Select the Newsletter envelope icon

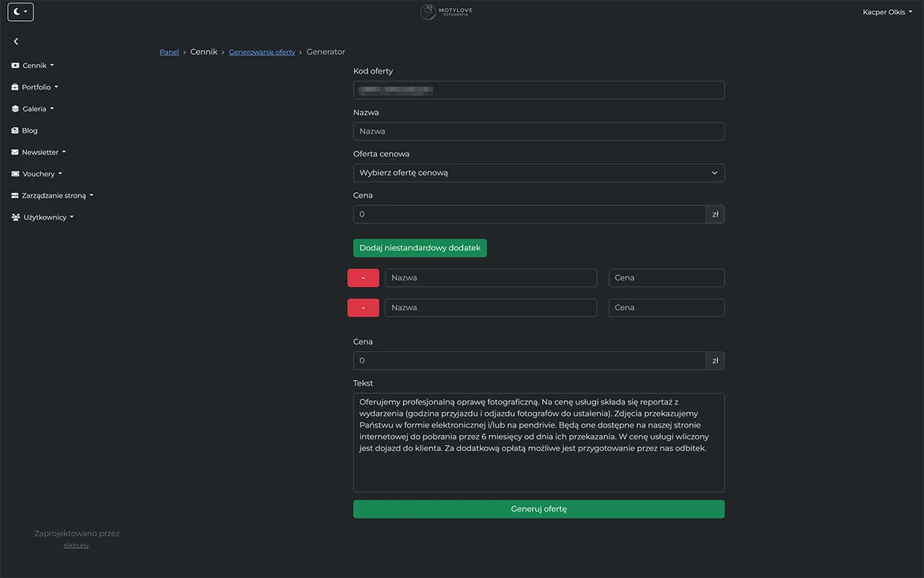(x=14, y=152)
